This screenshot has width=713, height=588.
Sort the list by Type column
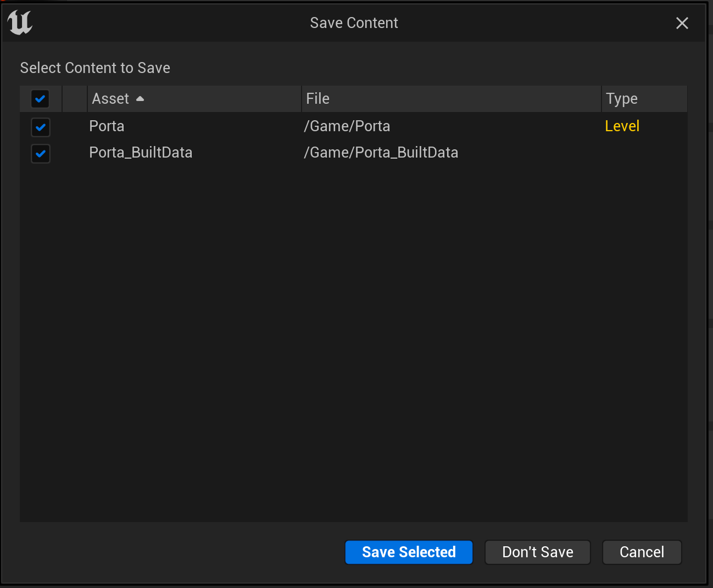pos(621,99)
